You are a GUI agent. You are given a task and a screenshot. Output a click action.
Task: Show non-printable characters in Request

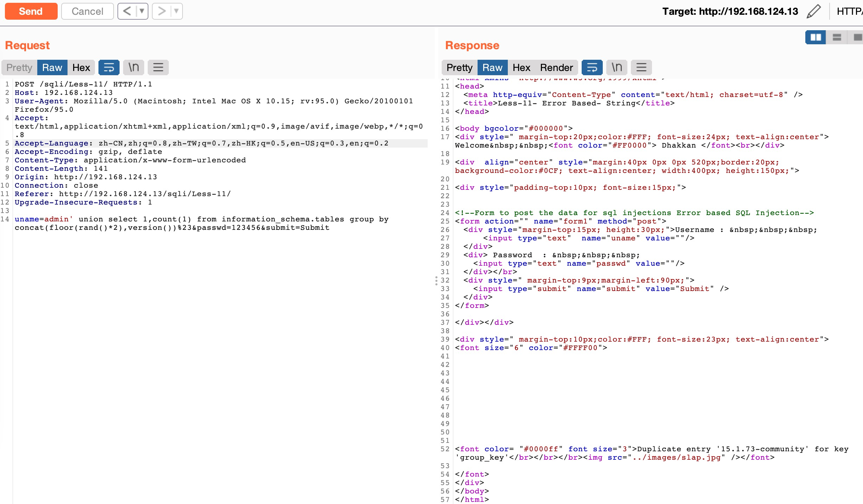click(134, 67)
